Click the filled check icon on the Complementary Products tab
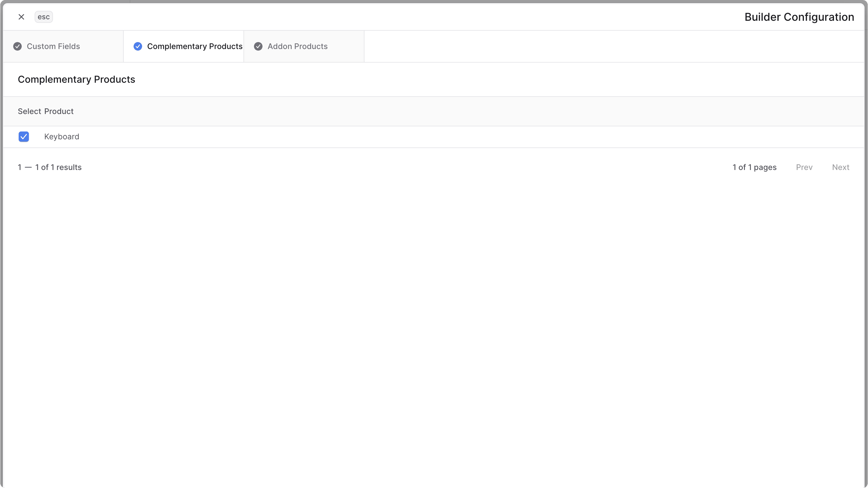The image size is (868, 488). tap(138, 46)
